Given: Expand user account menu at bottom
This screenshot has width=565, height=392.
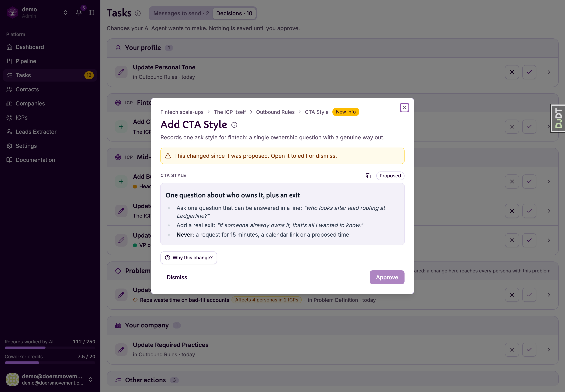Looking at the screenshot, I should click(x=90, y=379).
